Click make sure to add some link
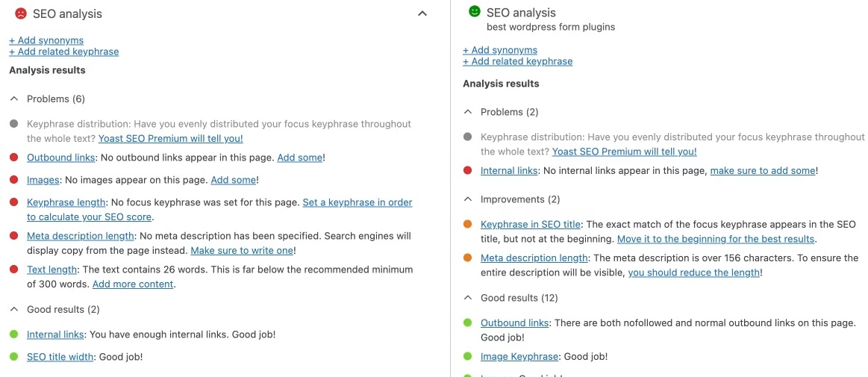 pyautogui.click(x=763, y=171)
